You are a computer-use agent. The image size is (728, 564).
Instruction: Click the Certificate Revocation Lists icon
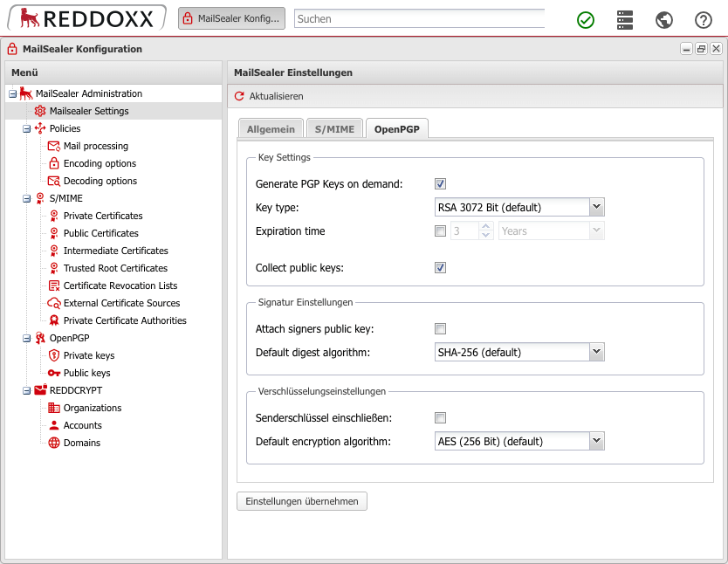[54, 286]
